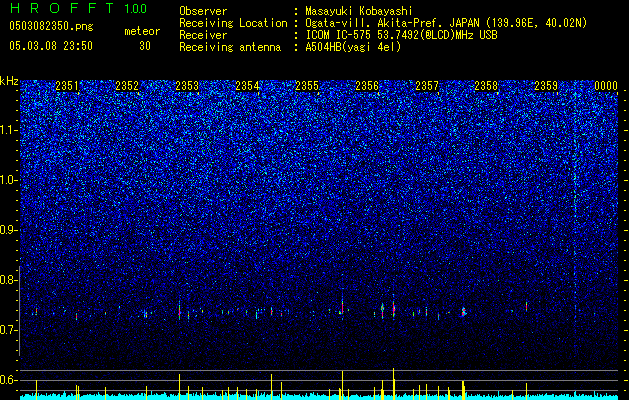Click the Receiving Location label

[233, 23]
